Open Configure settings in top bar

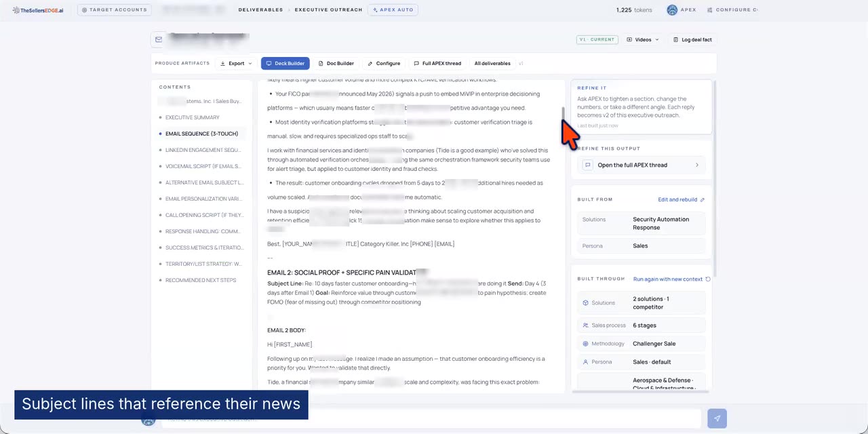(732, 10)
